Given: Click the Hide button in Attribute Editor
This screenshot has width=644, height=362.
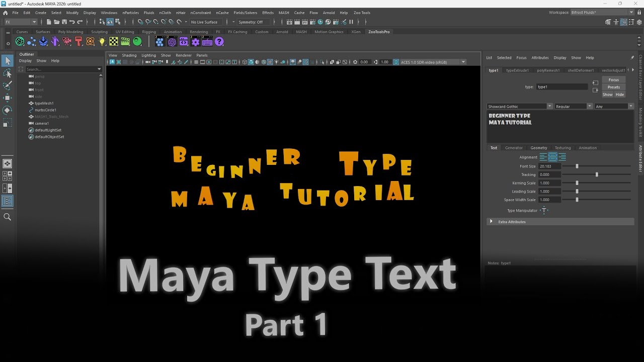Looking at the screenshot, I should click(x=620, y=95).
